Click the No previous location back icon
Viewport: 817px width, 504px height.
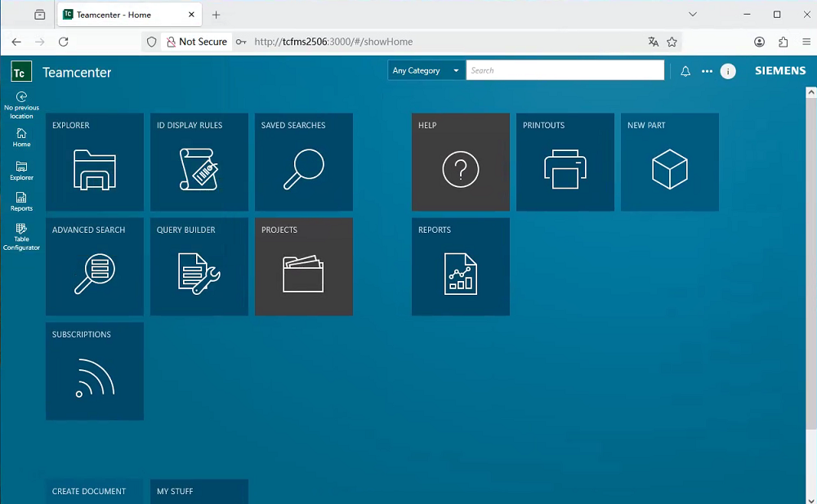(21, 105)
